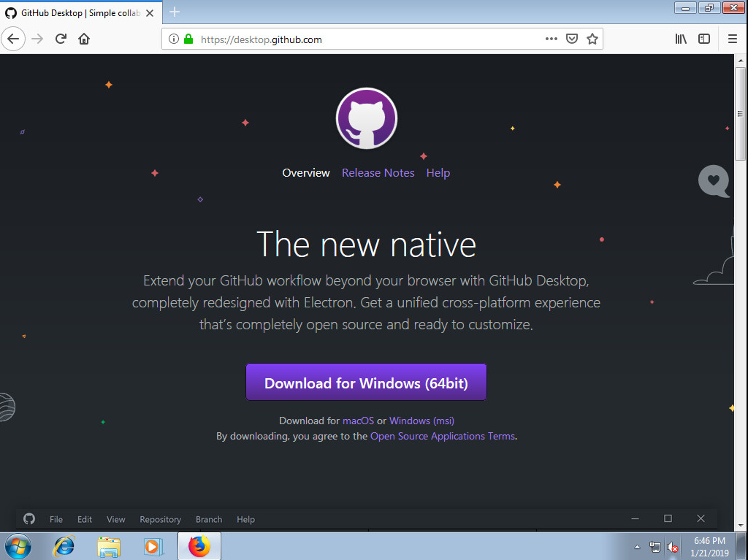Screen dimensions: 748x560
Task: Reload the current page
Action: point(61,39)
